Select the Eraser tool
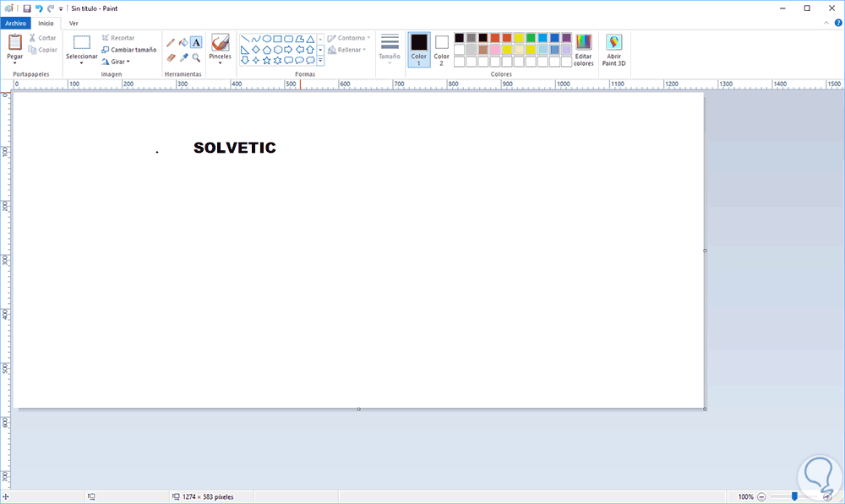The height and width of the screenshot is (504, 845). (171, 57)
